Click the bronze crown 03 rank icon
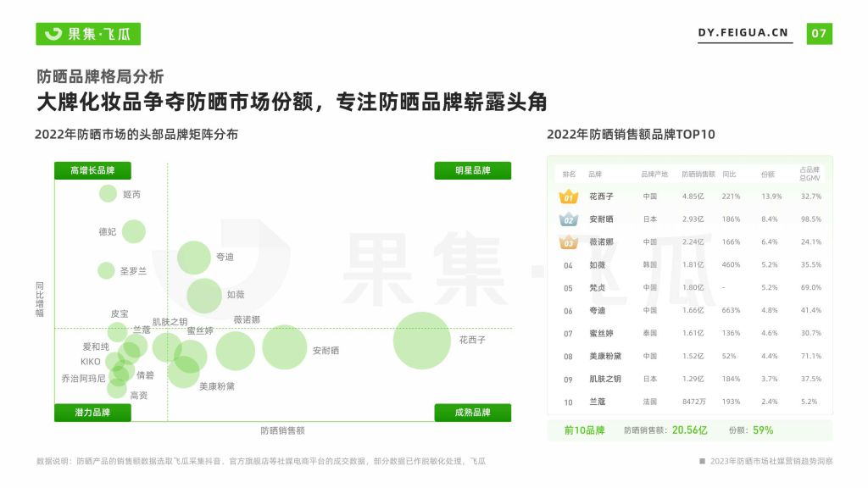Screen dimensions: 868x488 click(569, 242)
